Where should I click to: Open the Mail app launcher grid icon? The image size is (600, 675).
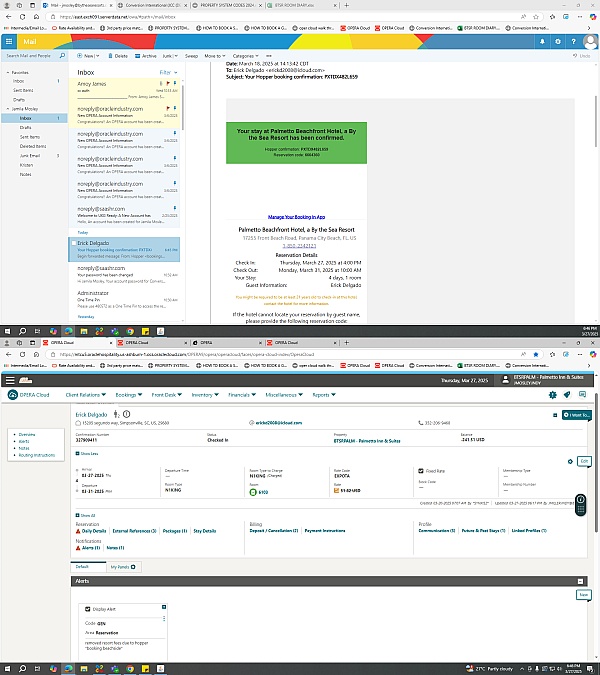[x=9, y=42]
